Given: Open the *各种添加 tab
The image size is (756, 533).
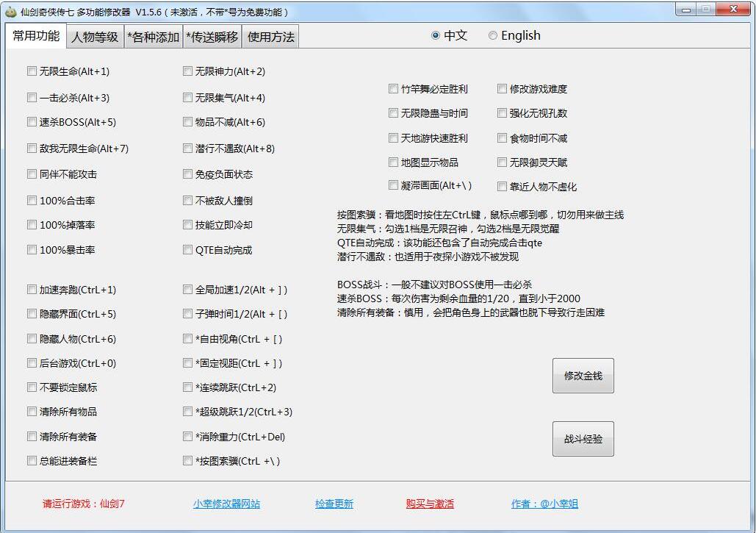Looking at the screenshot, I should tap(154, 37).
